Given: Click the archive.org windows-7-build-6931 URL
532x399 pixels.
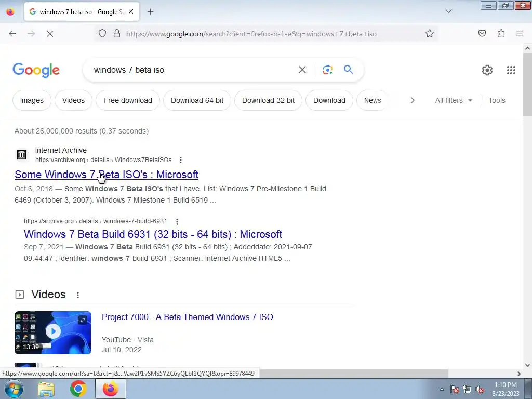Looking at the screenshot, I should [96, 221].
